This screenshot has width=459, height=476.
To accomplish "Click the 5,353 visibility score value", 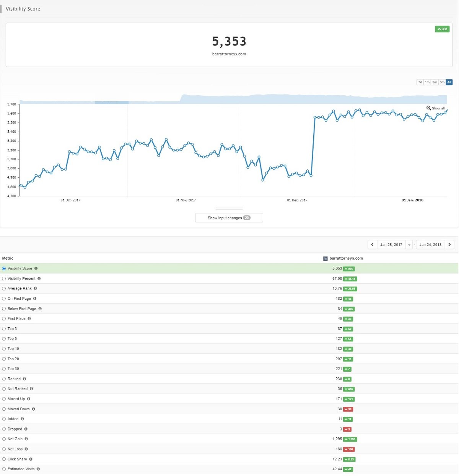I will tap(229, 41).
